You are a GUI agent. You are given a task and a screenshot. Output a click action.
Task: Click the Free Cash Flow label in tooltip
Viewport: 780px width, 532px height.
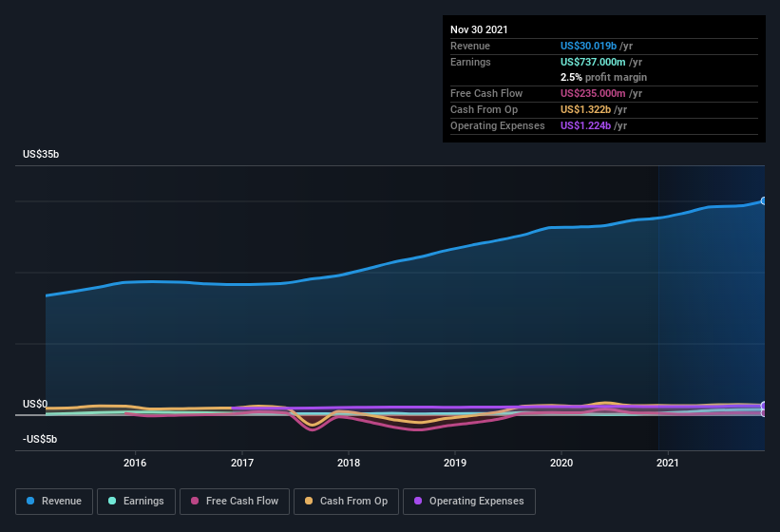pos(486,93)
